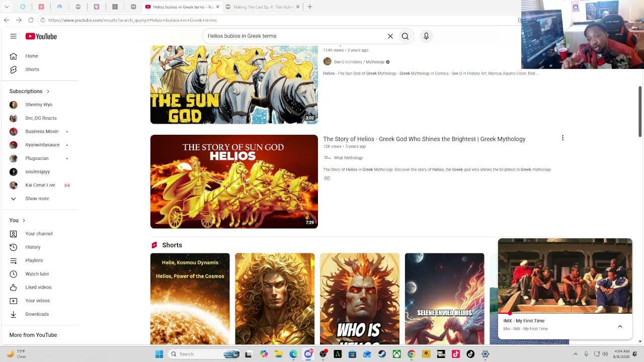The height and width of the screenshot is (362, 644).
Task: Open Liked videos
Action: point(39,287)
